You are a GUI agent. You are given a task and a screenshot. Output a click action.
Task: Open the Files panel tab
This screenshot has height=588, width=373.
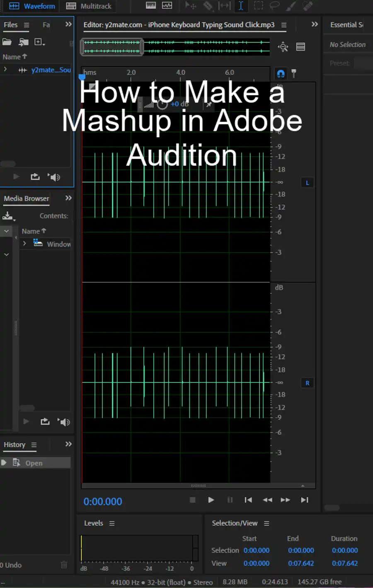tap(11, 25)
